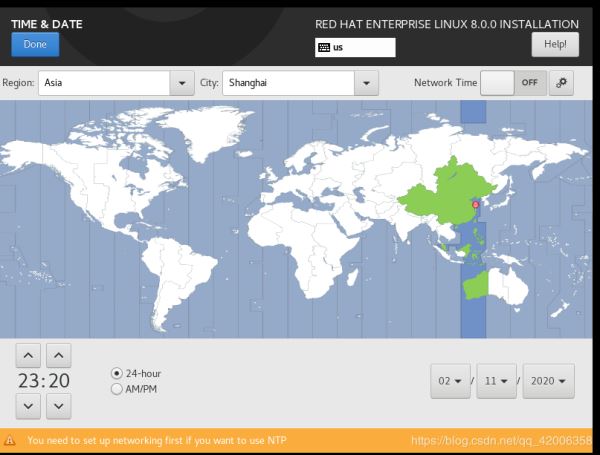Open the Help dialog
The height and width of the screenshot is (455, 600).
point(555,44)
